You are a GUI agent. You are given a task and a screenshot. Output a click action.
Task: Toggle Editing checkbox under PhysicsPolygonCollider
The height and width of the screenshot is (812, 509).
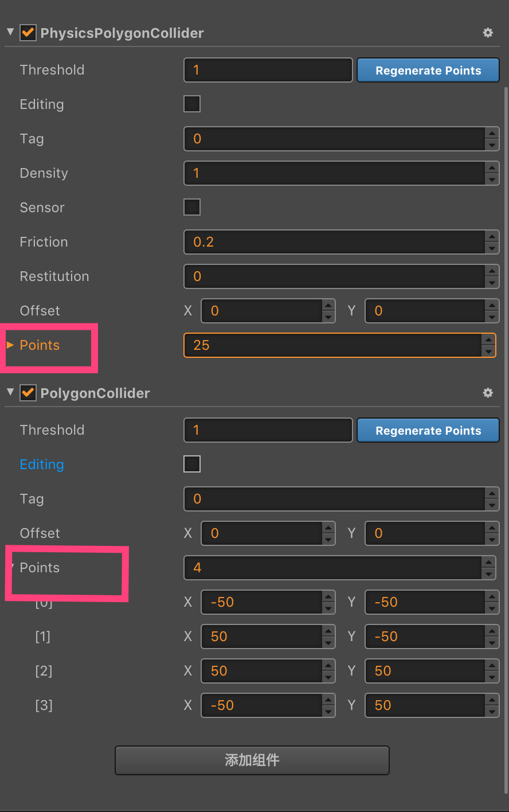[192, 104]
